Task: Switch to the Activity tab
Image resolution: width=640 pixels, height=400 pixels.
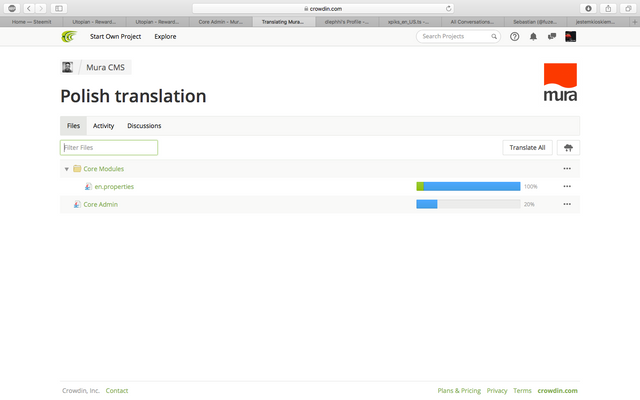Action: click(103, 126)
